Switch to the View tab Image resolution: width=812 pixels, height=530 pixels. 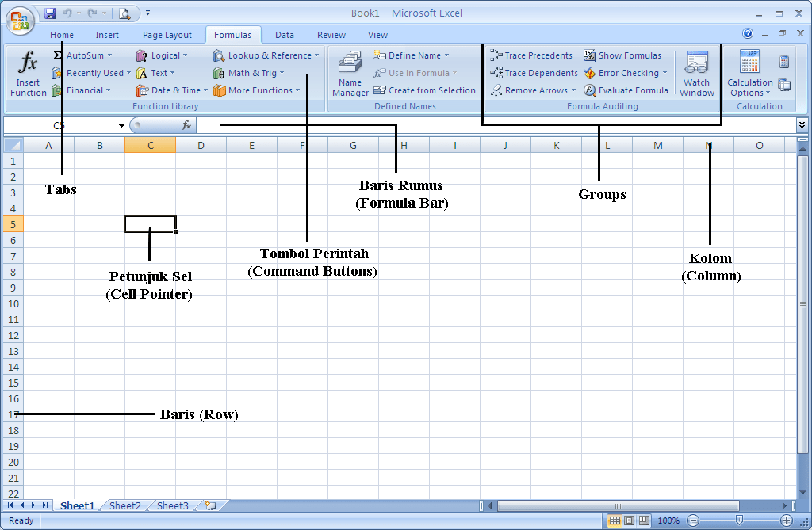click(378, 35)
